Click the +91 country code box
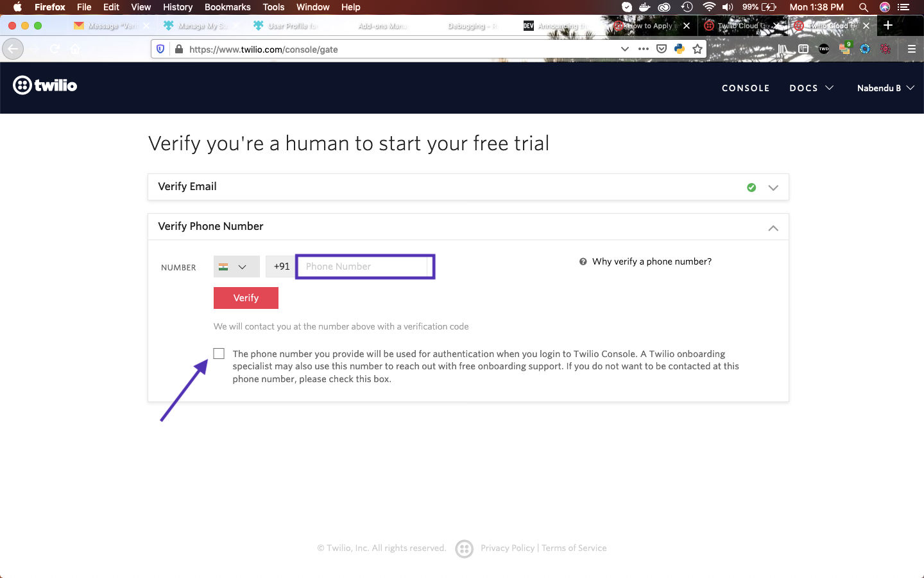Image resolution: width=924 pixels, height=578 pixels. [x=281, y=267]
